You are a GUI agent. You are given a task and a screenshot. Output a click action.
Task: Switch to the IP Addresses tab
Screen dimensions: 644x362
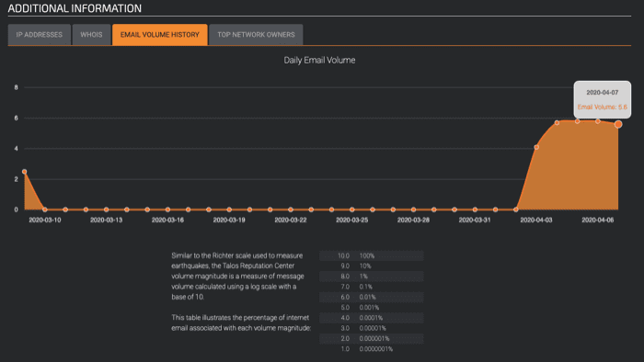(x=40, y=35)
